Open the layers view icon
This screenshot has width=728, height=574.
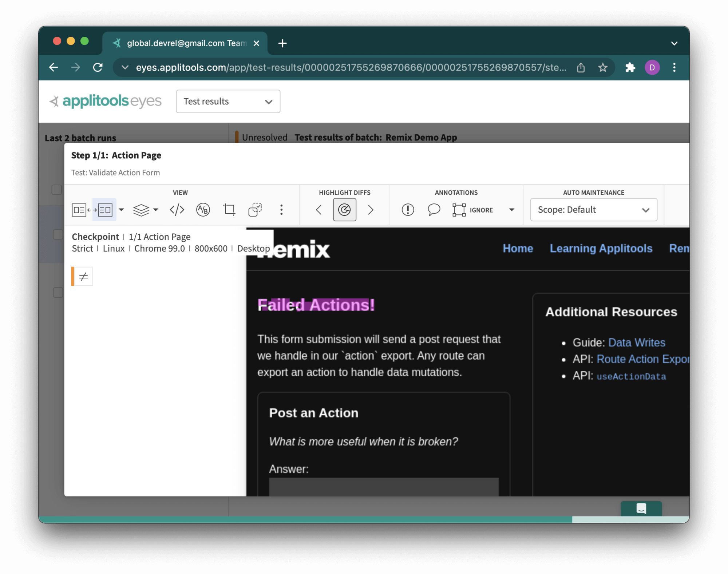point(141,210)
